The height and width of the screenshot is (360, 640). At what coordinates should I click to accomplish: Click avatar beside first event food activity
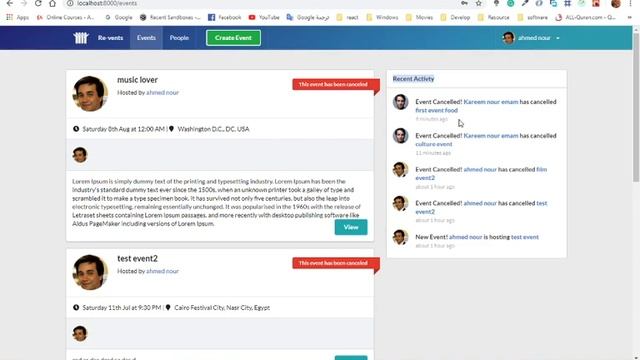[x=400, y=102]
